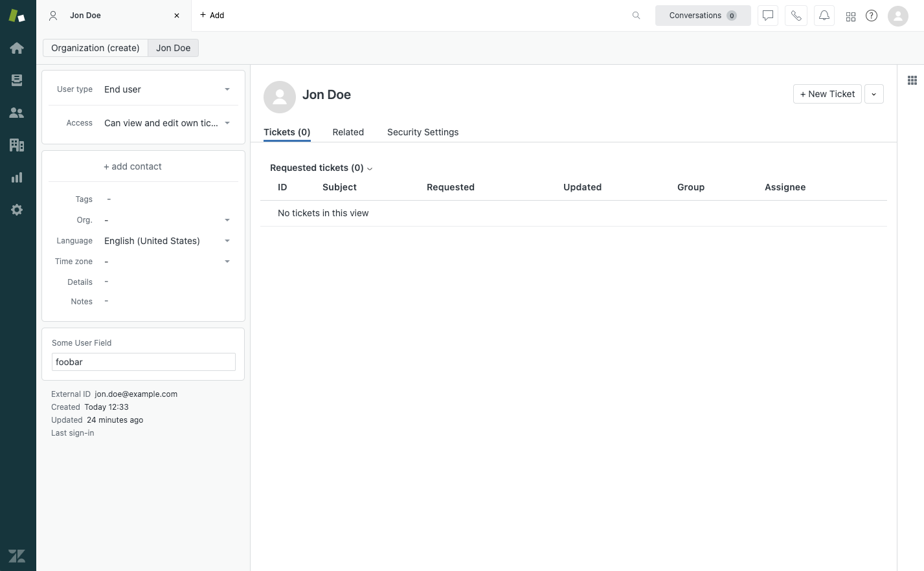Open the New Ticket options arrow

click(873, 95)
